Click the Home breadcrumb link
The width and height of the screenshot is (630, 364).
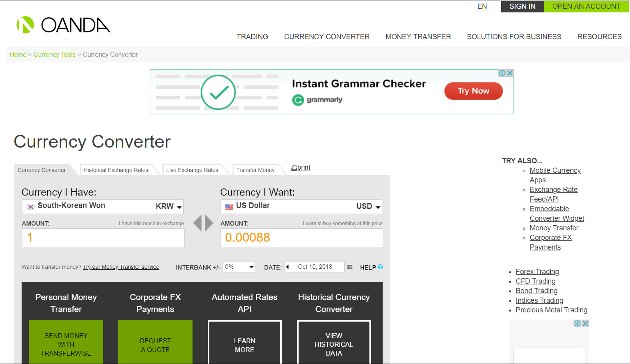[x=18, y=55]
